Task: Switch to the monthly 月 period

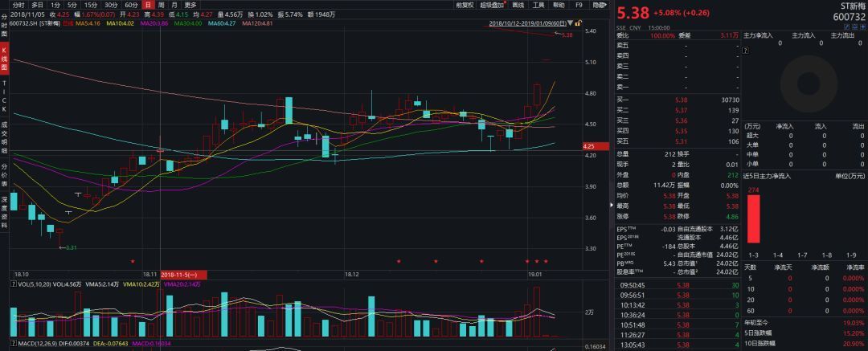Action: pyautogui.click(x=174, y=5)
